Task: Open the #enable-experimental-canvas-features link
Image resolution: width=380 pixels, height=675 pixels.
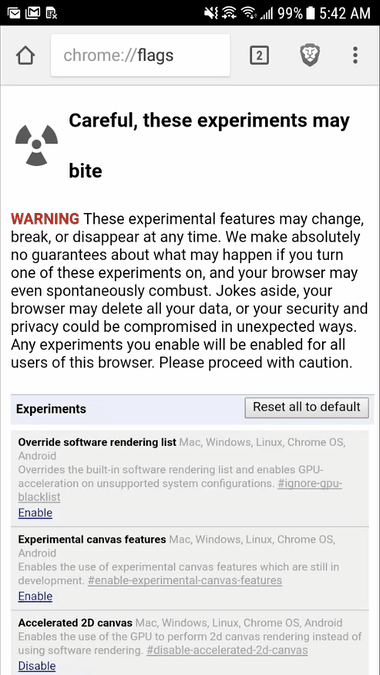Action: 185,580
